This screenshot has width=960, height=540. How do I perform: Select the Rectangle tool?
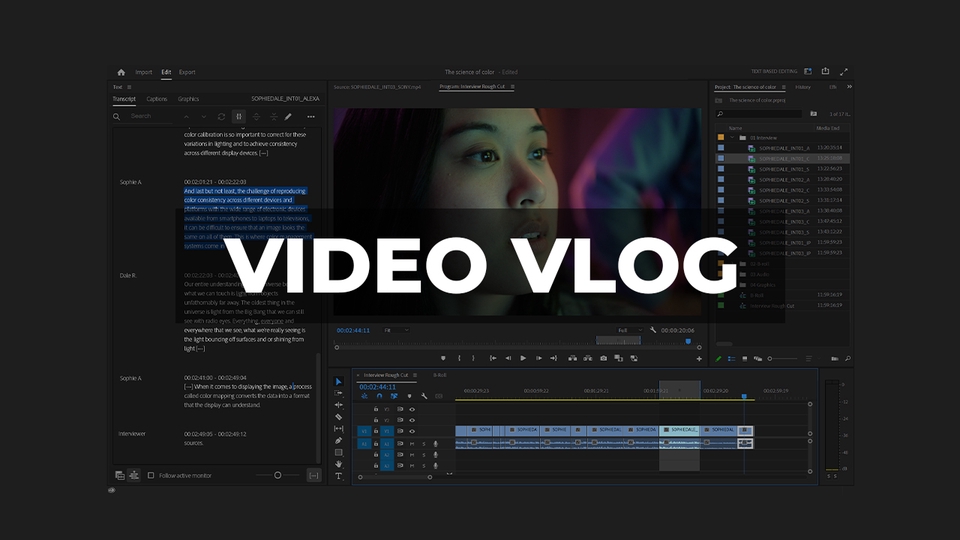(x=339, y=452)
